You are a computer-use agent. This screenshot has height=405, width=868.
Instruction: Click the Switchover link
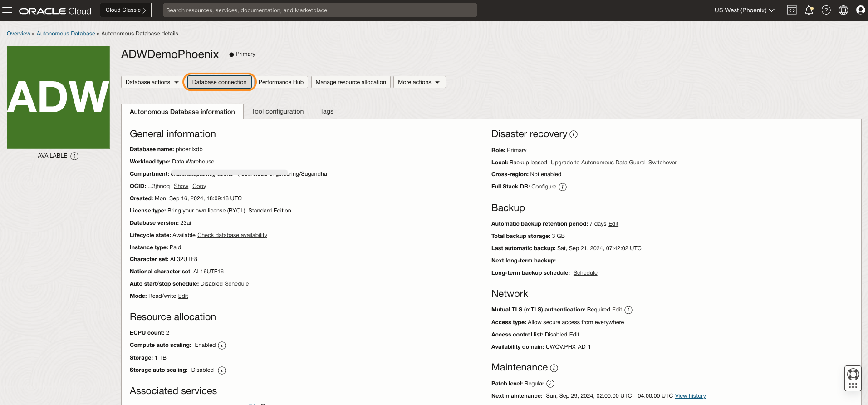662,163
